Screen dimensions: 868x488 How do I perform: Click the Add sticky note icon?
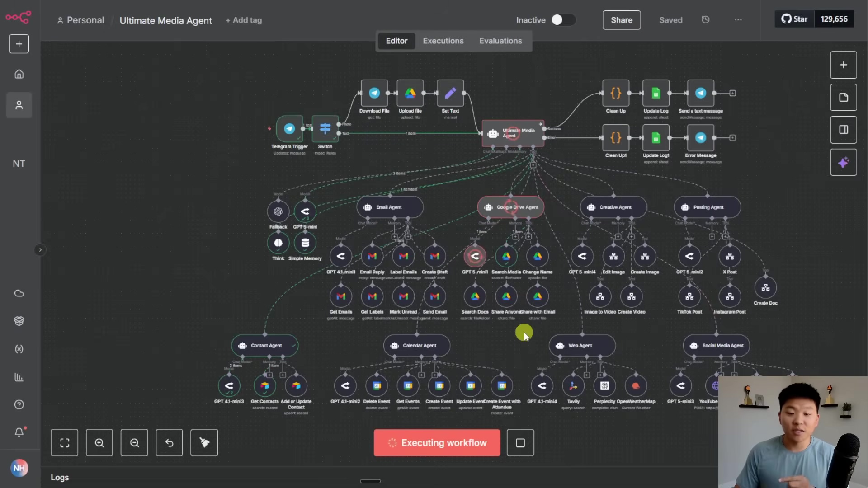[x=843, y=98]
